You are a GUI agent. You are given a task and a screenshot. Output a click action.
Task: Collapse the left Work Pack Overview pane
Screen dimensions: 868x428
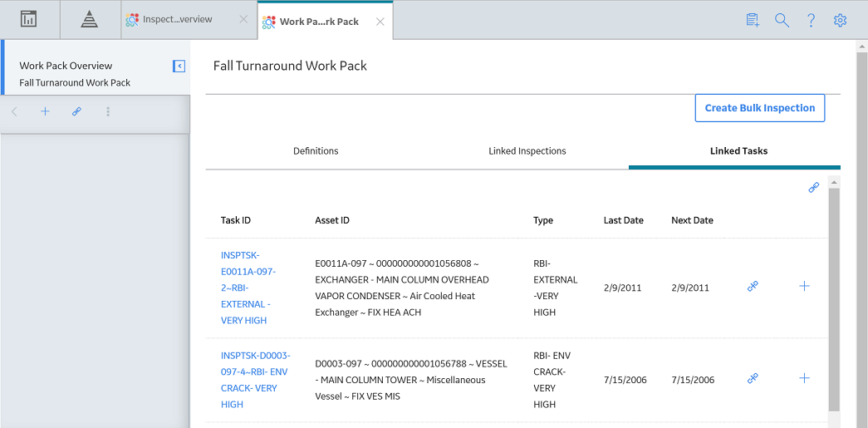pyautogui.click(x=179, y=66)
